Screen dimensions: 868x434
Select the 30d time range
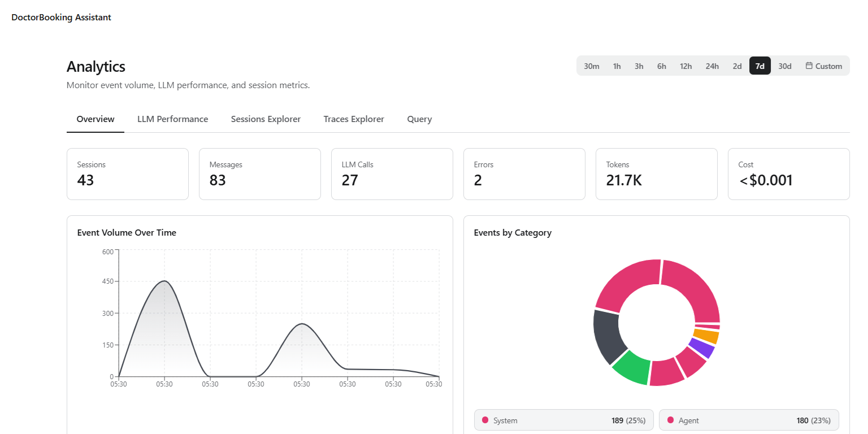(x=785, y=66)
